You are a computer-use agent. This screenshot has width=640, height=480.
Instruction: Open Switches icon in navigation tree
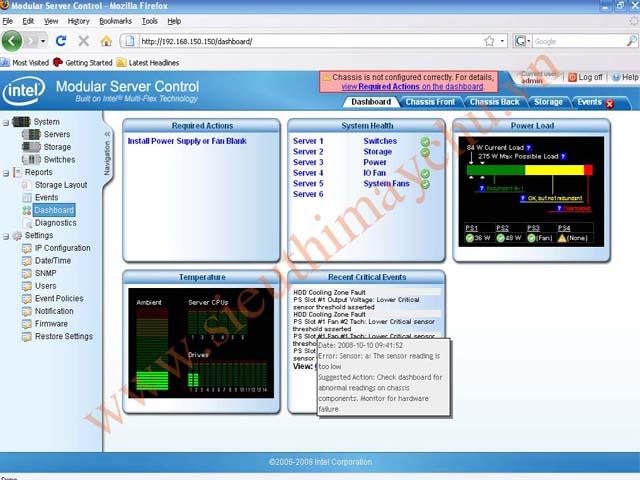click(x=31, y=160)
